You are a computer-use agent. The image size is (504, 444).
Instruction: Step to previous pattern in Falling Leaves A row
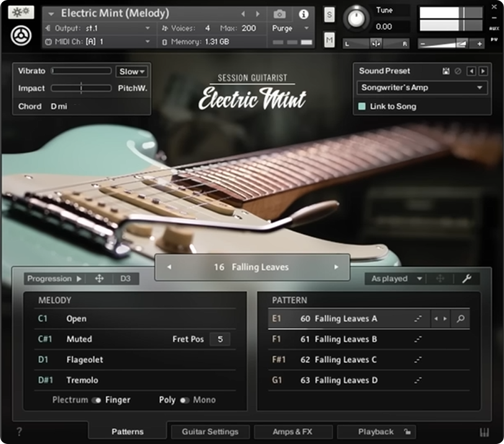(436, 318)
